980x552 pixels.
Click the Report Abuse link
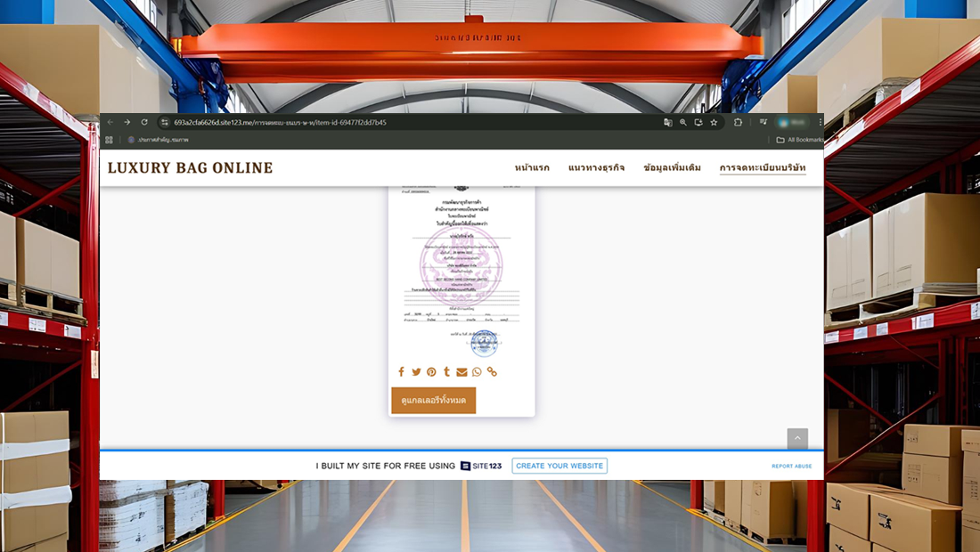pyautogui.click(x=791, y=467)
